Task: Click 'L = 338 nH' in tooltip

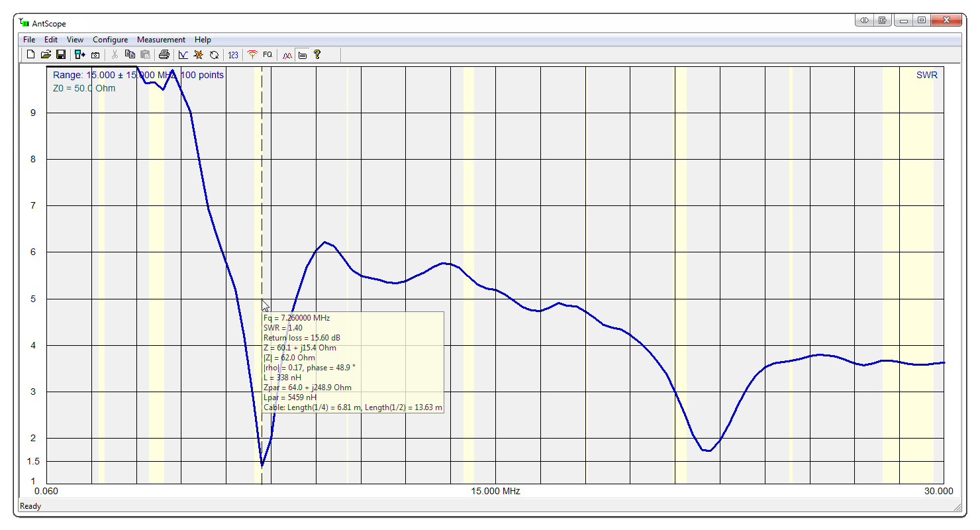Action: [283, 378]
